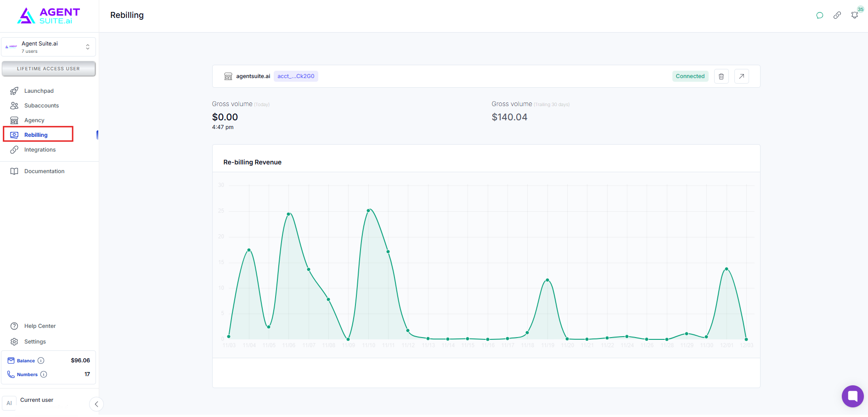Click the Settings gear icon
868x417 pixels.
click(14, 342)
